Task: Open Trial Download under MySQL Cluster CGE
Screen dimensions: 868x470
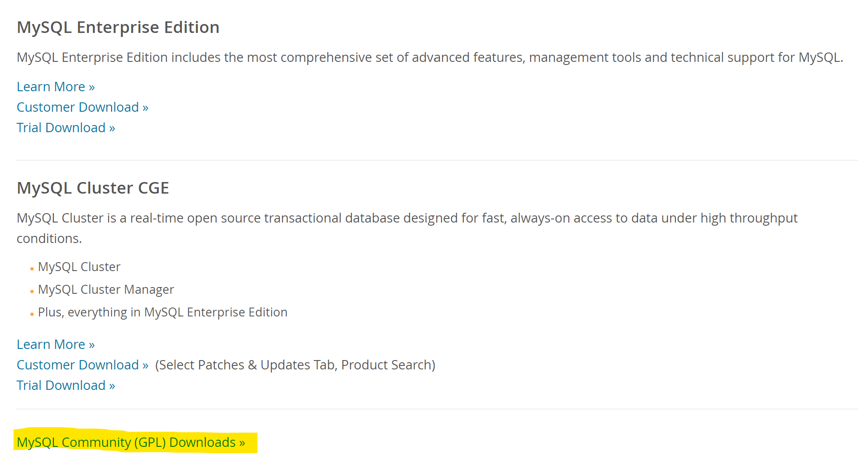Action: (x=66, y=385)
